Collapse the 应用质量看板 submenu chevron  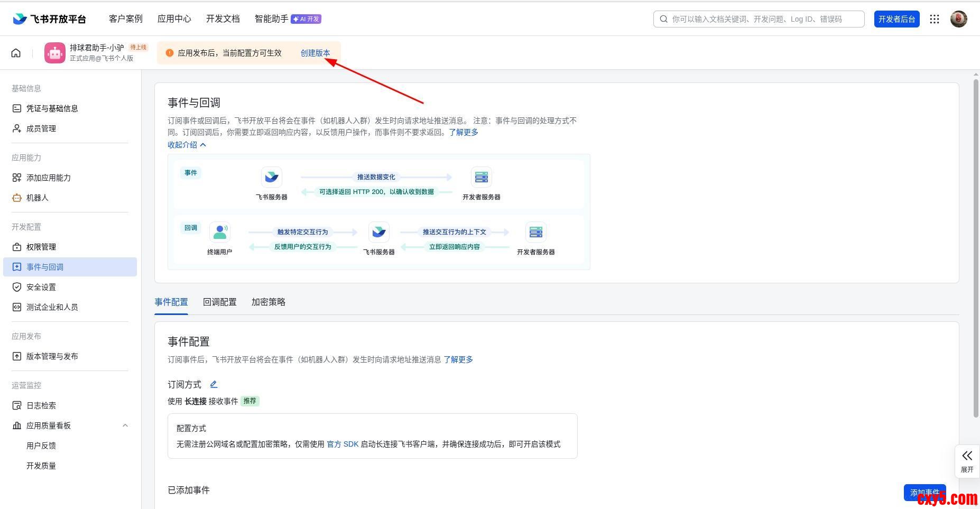tap(125, 425)
